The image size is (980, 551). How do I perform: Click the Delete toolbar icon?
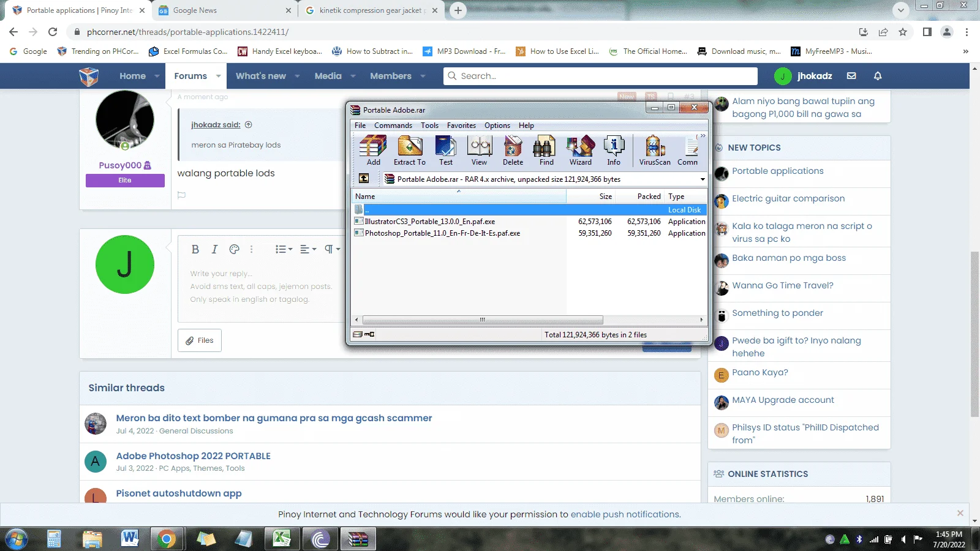click(513, 151)
